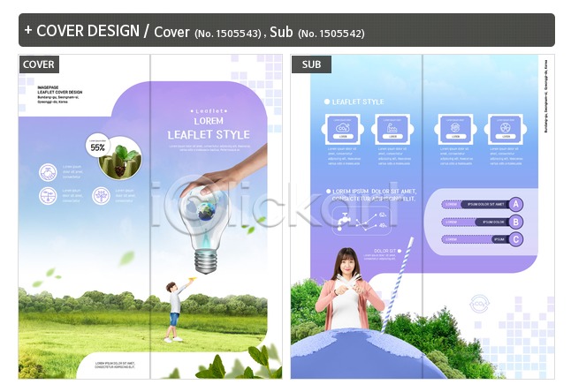Select the globe icon box
Viewport: 571px width, 392px height.
click(x=455, y=129)
